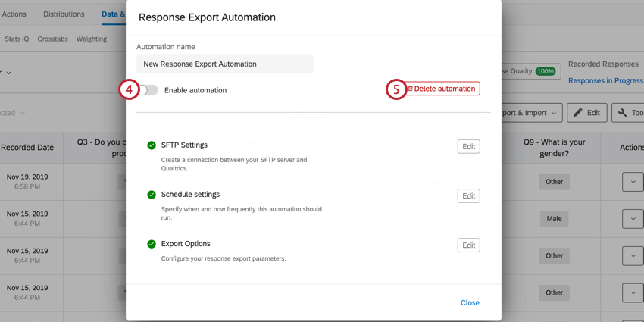The height and width of the screenshot is (322, 644).
Task: Click green checkmark beside Schedule settings
Action: click(x=152, y=195)
